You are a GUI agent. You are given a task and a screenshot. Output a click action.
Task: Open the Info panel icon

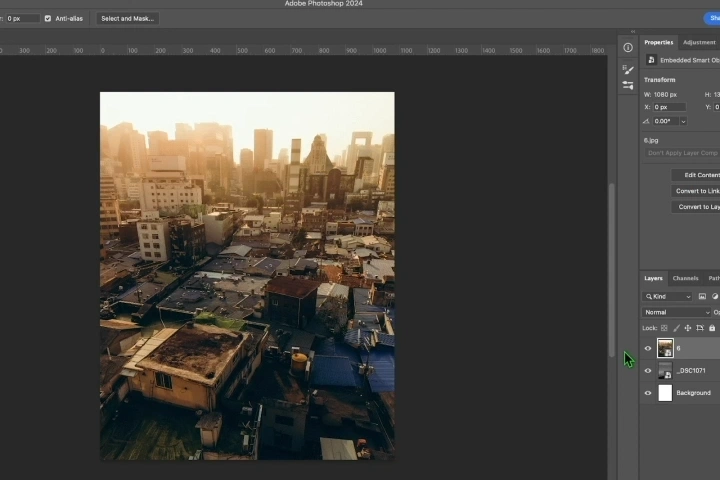pyautogui.click(x=628, y=47)
